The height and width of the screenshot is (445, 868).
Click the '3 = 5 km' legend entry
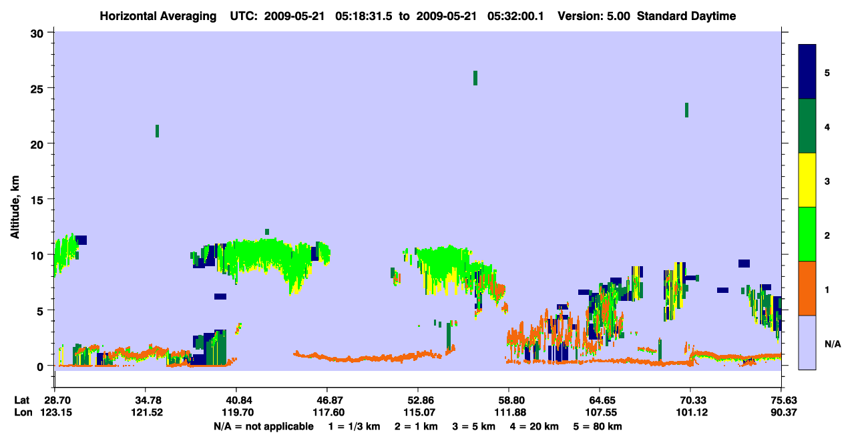[x=475, y=426]
